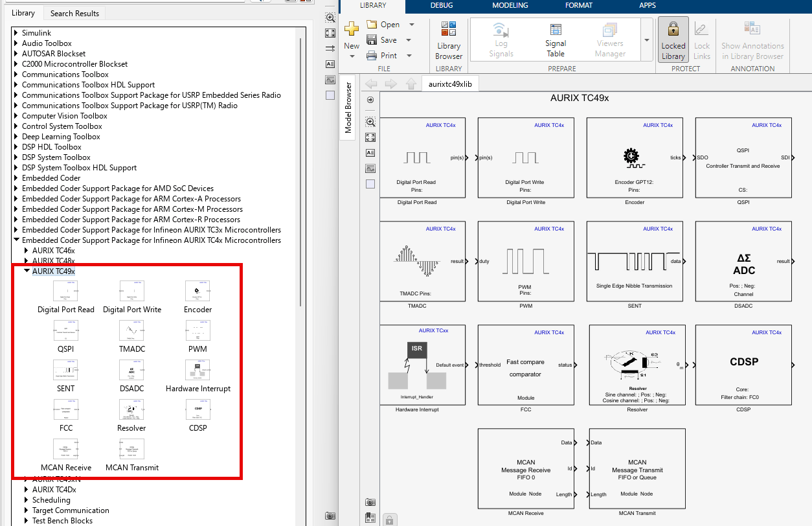Screen dimensions: 812x526
Task: Select MCAN Transmit thumbnail in Library Browser
Action: coord(132,450)
